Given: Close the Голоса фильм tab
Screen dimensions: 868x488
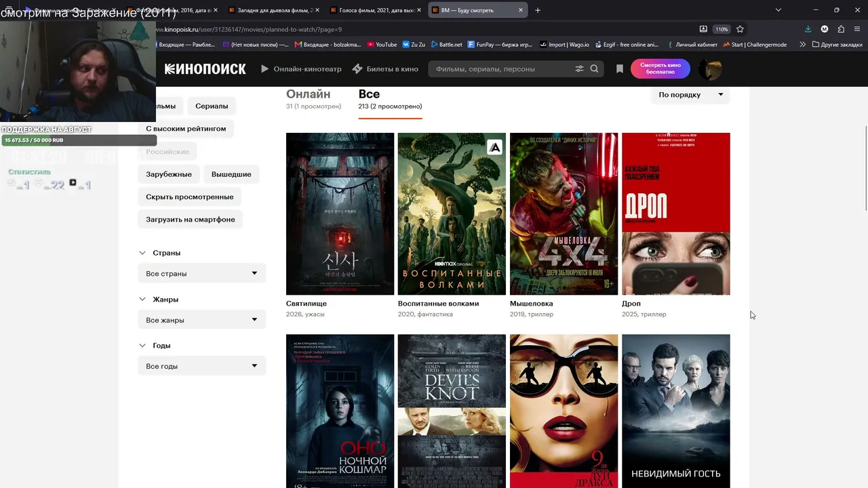Looking at the screenshot, I should point(419,10).
